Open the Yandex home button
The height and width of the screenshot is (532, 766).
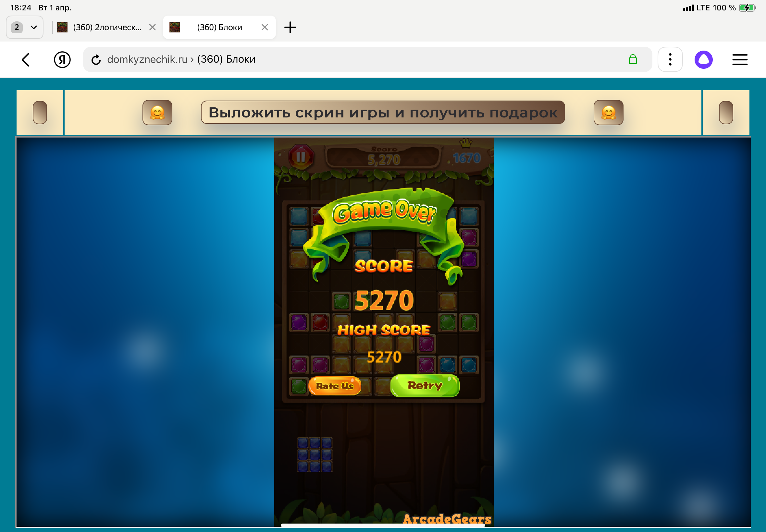[x=62, y=60]
